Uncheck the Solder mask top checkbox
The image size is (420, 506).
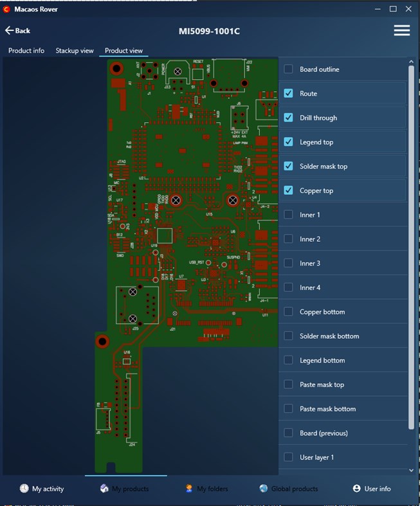pyautogui.click(x=288, y=166)
